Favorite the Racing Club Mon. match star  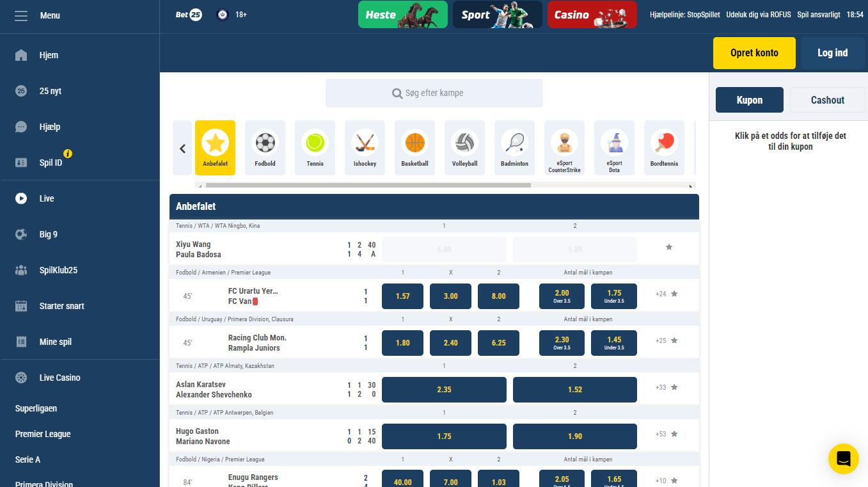(674, 340)
